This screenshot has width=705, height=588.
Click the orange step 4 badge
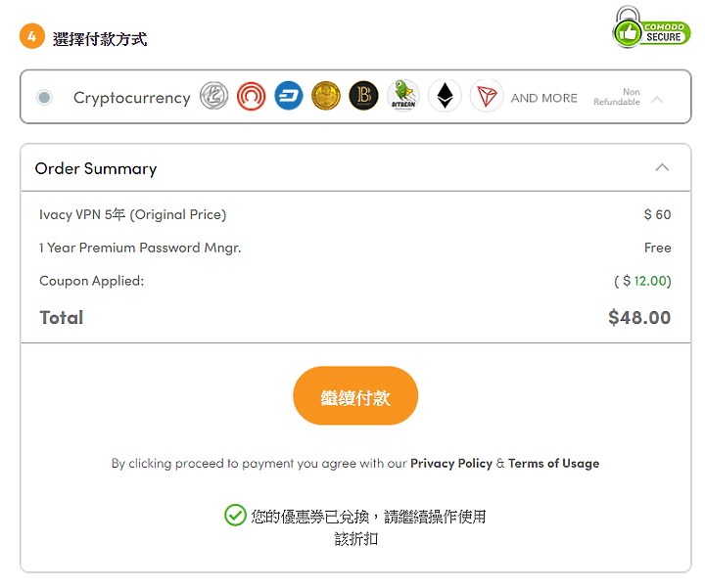(x=32, y=36)
